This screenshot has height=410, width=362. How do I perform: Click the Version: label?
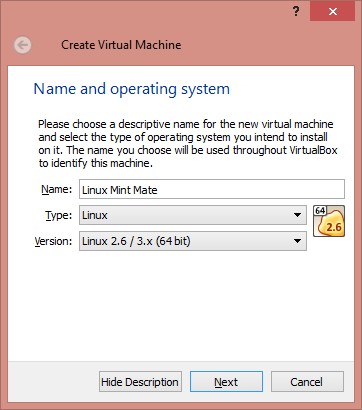click(x=53, y=241)
